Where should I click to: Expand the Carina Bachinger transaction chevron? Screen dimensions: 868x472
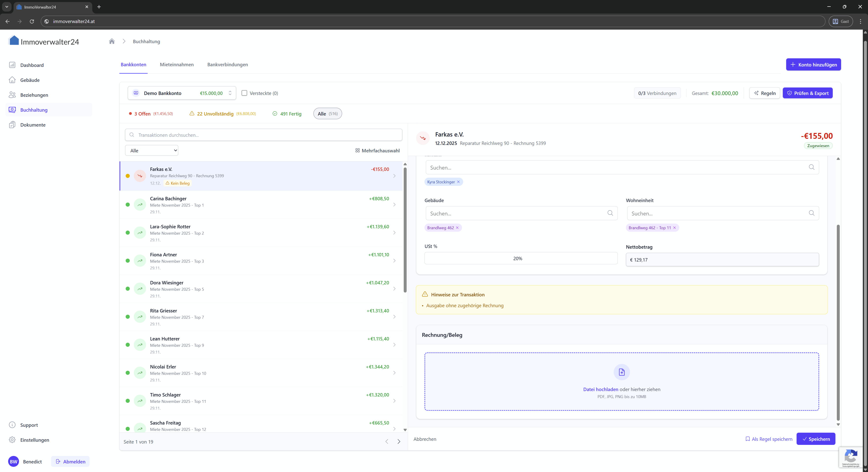[x=394, y=205]
